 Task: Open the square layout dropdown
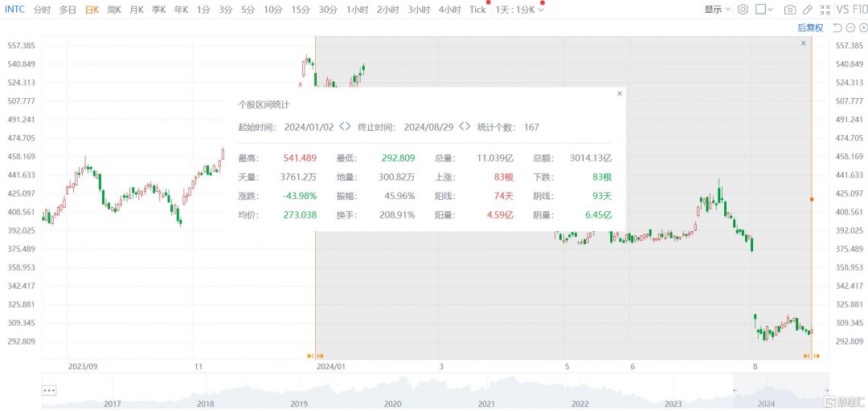coord(765,10)
